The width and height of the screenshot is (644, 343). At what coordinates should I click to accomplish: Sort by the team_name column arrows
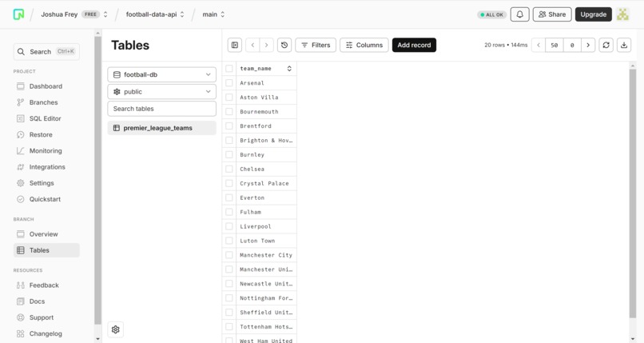click(x=289, y=69)
